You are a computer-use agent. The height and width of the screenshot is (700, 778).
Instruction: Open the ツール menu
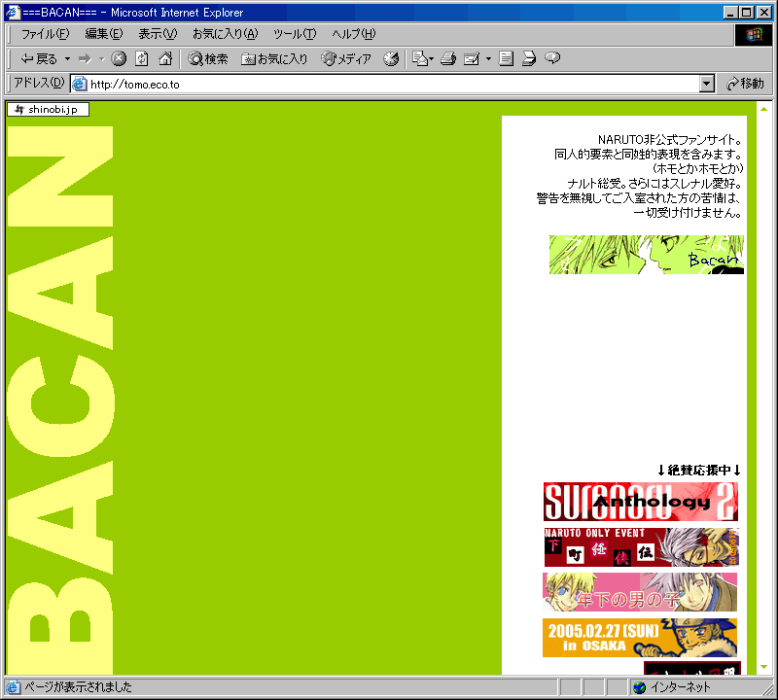(x=295, y=34)
